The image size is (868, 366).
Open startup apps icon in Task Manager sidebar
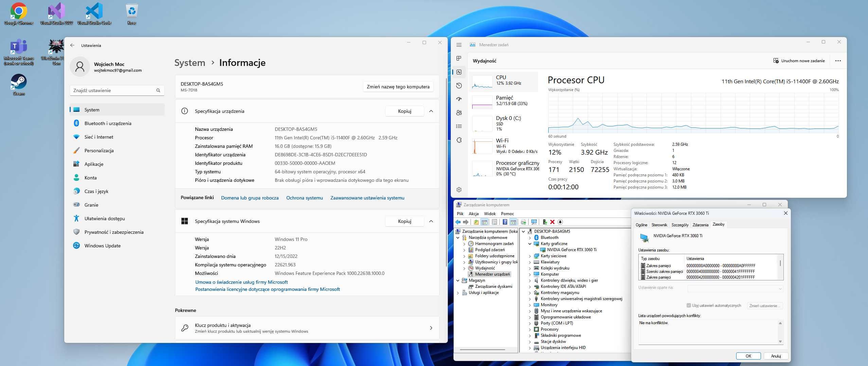(459, 99)
